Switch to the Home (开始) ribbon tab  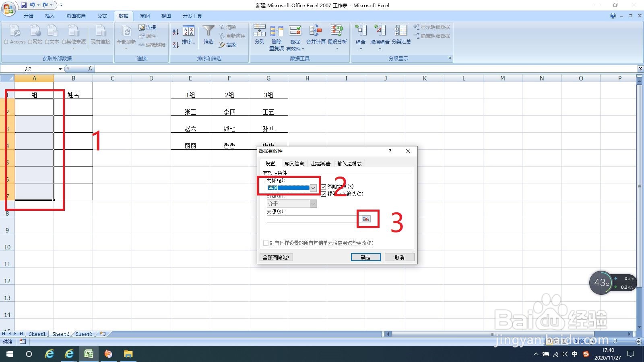[28, 16]
